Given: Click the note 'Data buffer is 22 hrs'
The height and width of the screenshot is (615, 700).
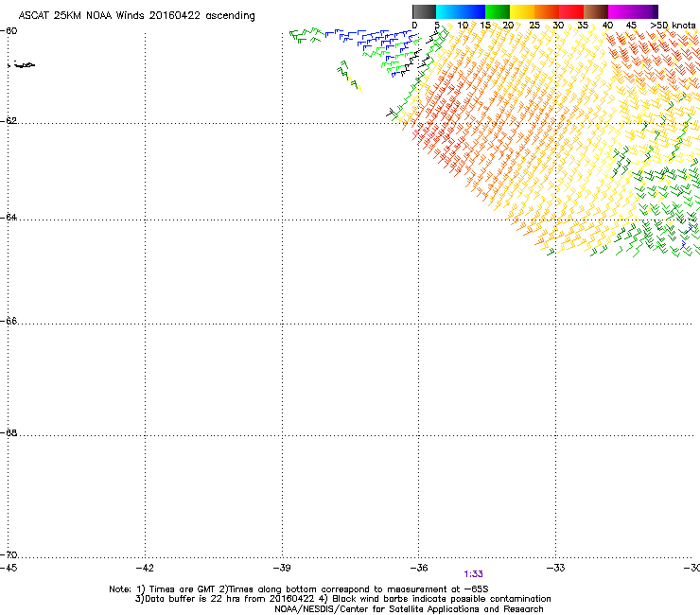Looking at the screenshot, I should 191,599.
